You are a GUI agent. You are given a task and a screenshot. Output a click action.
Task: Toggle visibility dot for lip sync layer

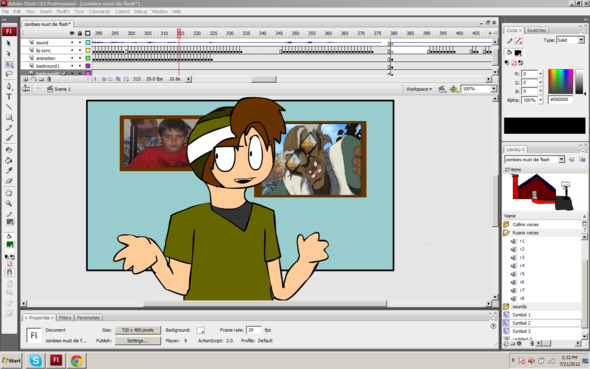[72, 50]
